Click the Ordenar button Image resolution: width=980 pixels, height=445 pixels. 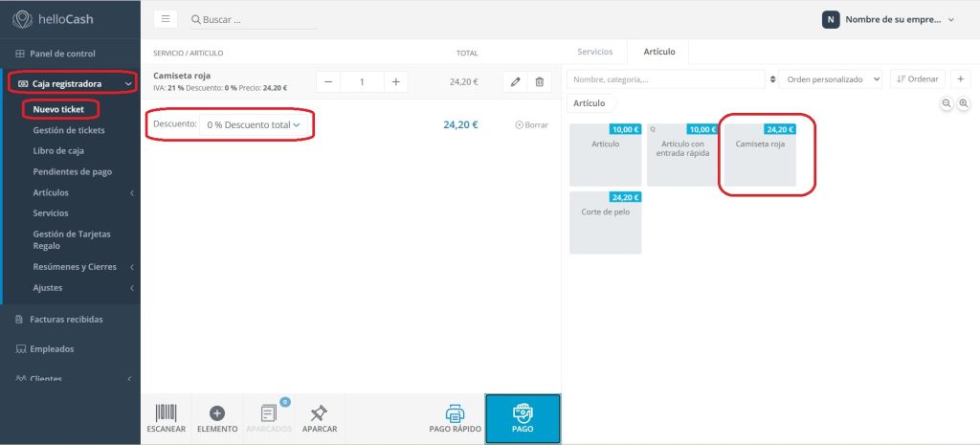click(918, 78)
